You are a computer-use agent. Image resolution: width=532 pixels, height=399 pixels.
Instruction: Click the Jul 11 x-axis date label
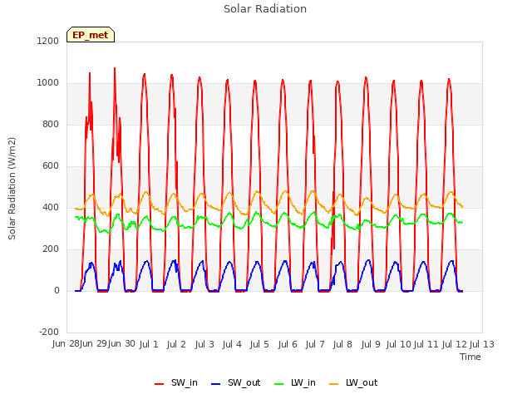426,344
